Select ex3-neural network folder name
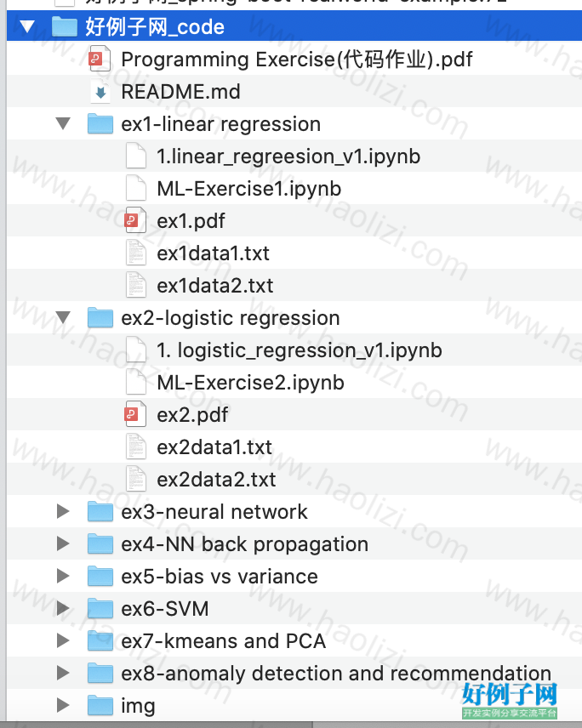 [x=214, y=512]
